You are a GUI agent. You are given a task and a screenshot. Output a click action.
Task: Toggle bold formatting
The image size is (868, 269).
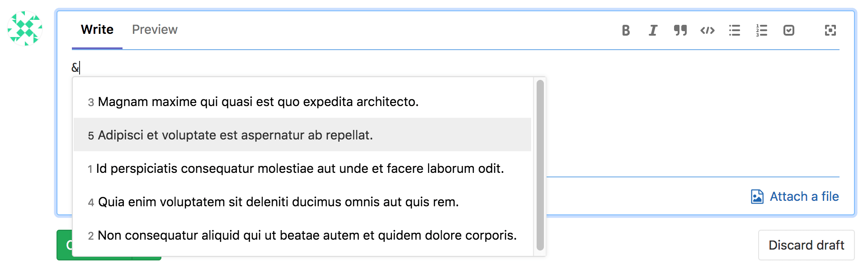coord(626,30)
